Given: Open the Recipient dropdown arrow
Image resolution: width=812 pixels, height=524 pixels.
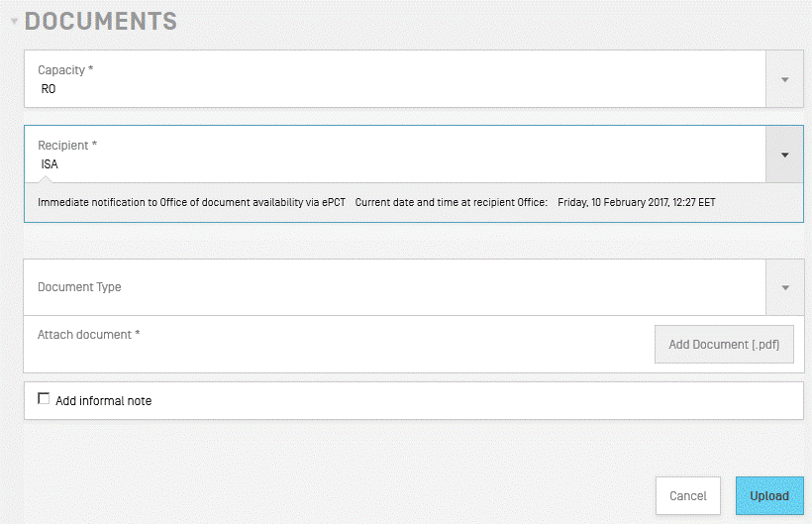Looking at the screenshot, I should tap(784, 155).
